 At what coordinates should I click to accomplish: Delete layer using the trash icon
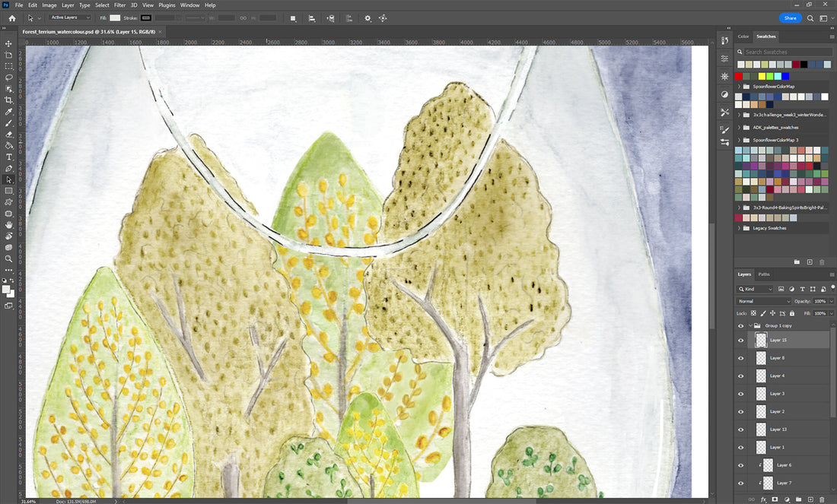coord(822,499)
